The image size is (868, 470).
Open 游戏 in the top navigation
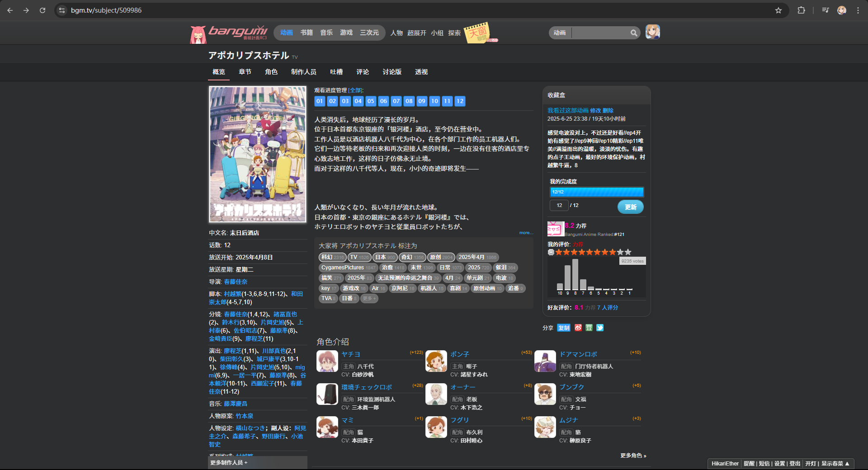tap(346, 33)
